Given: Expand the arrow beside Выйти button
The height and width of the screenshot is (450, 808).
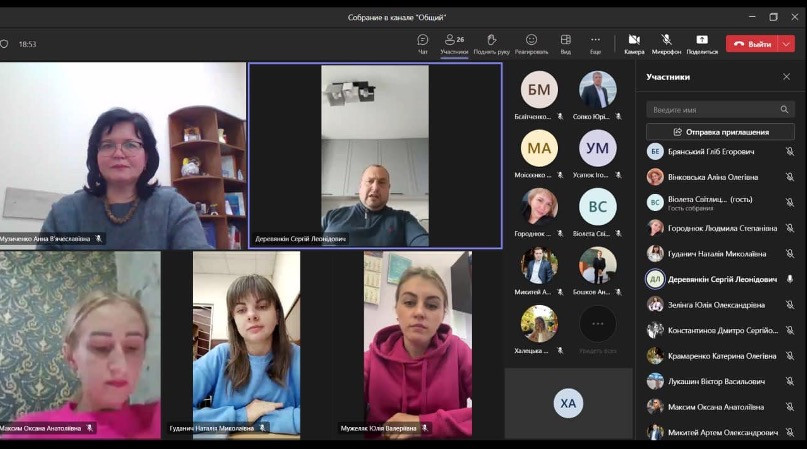Looking at the screenshot, I should (x=787, y=44).
